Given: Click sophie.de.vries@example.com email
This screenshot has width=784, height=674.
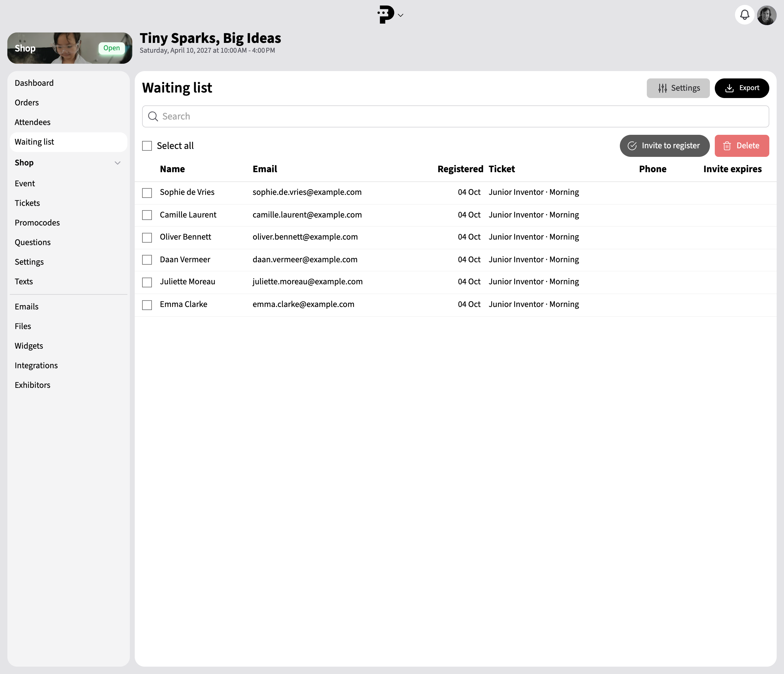Looking at the screenshot, I should click(307, 192).
